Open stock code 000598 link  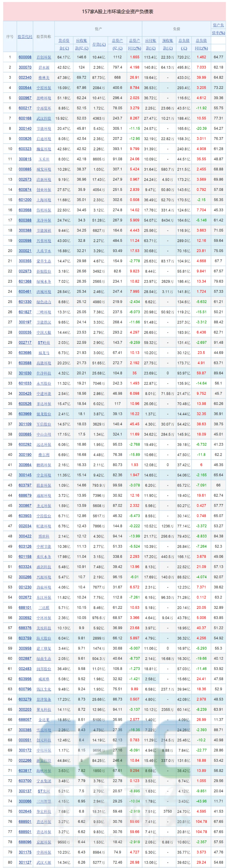[x=25, y=241]
